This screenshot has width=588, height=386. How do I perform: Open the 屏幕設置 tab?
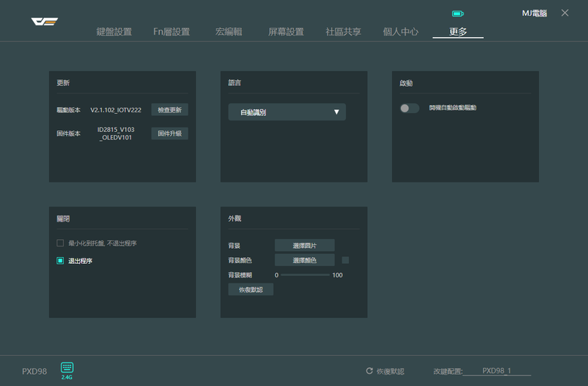click(286, 32)
